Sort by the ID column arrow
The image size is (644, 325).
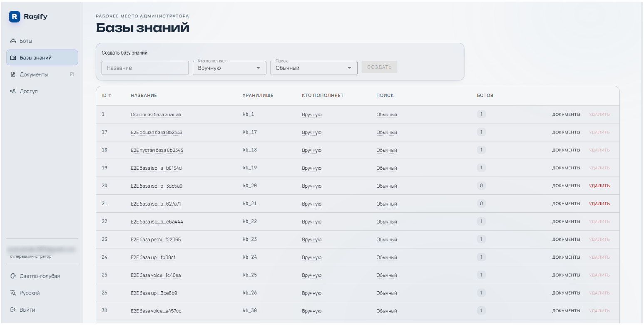(x=110, y=95)
